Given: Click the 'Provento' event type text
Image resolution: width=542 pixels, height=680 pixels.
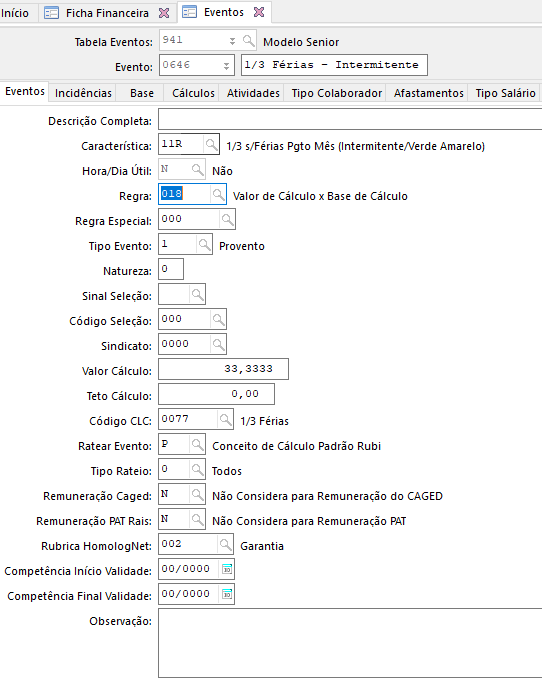Looking at the screenshot, I should 242,246.
